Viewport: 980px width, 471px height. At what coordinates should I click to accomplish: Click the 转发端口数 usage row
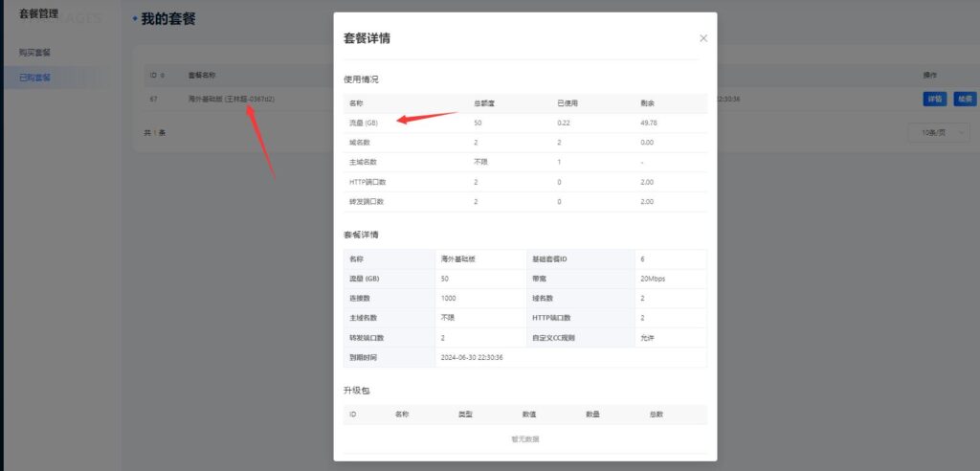(367, 202)
